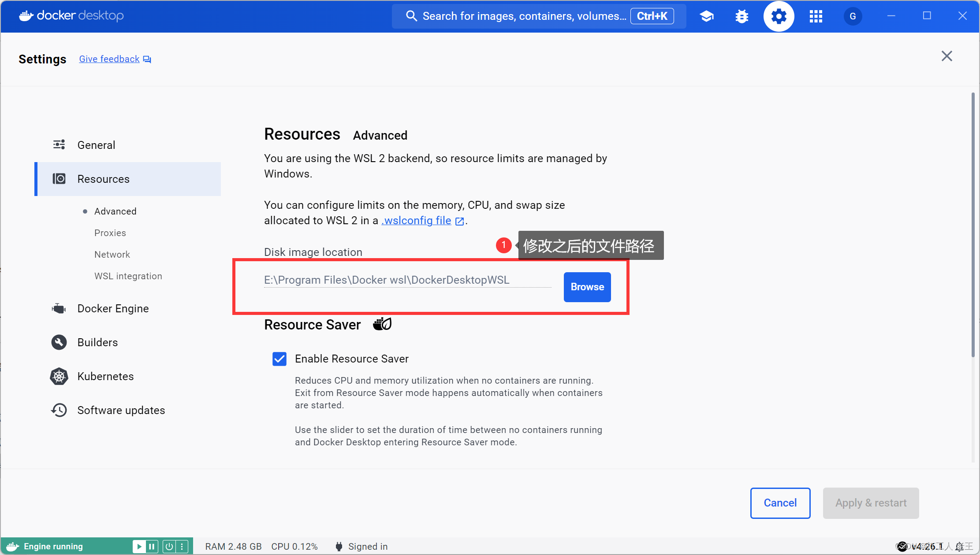
Task: Open the WSL integration sub-item
Action: pos(128,276)
